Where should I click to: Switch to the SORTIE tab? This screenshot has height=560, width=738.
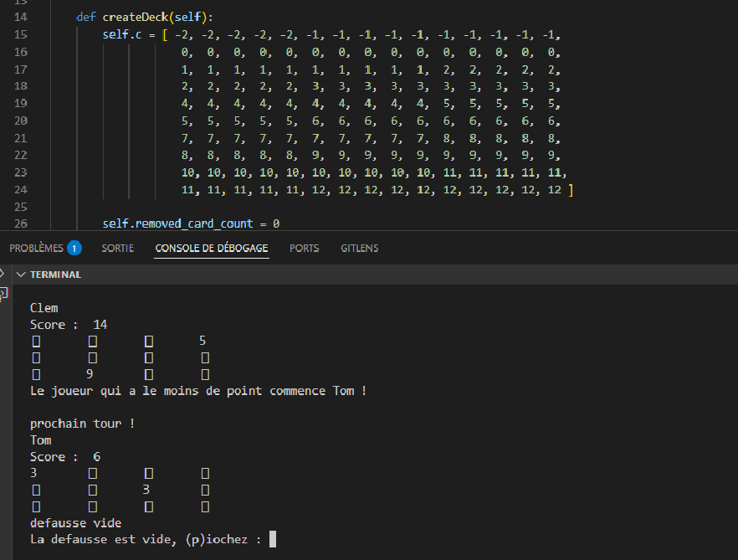coord(118,248)
